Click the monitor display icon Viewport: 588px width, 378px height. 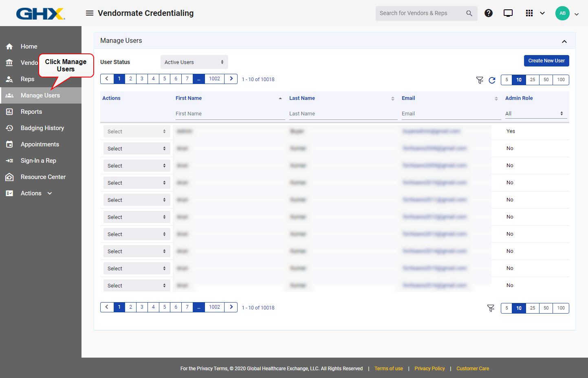tap(508, 13)
